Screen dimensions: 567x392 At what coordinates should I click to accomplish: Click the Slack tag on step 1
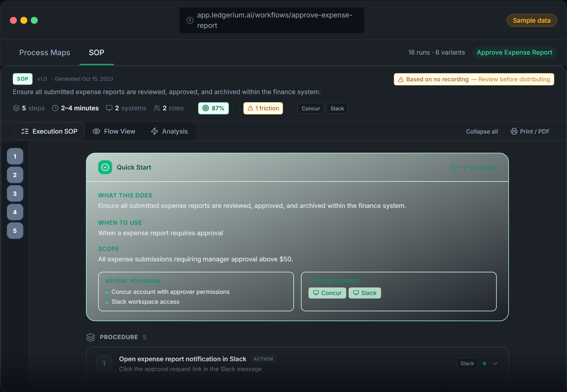467,364
